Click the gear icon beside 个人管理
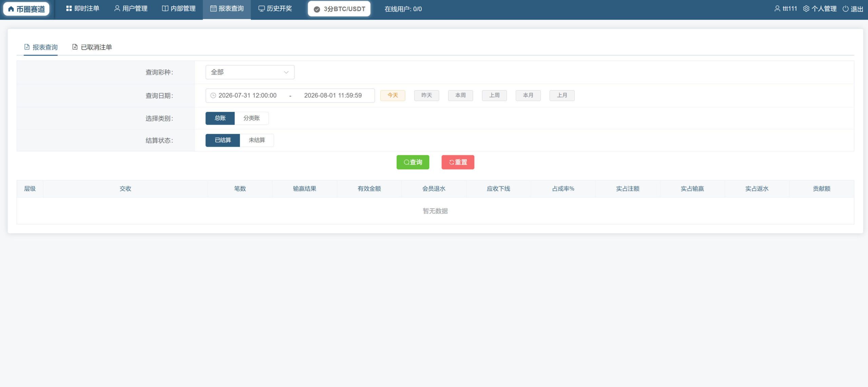The height and width of the screenshot is (387, 868). click(x=806, y=9)
